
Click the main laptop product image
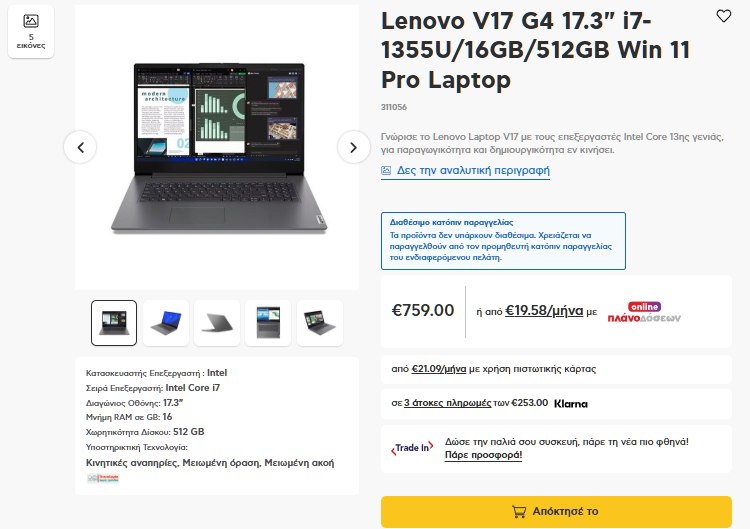pyautogui.click(x=217, y=147)
